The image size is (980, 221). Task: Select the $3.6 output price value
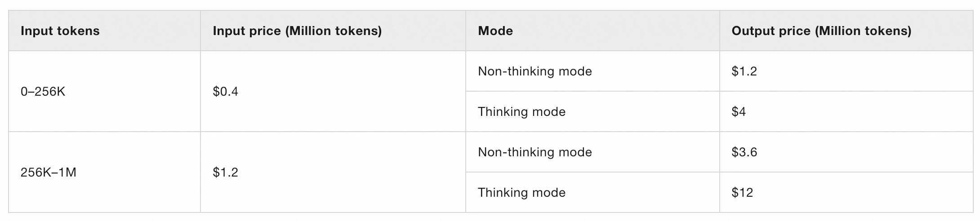tap(744, 152)
